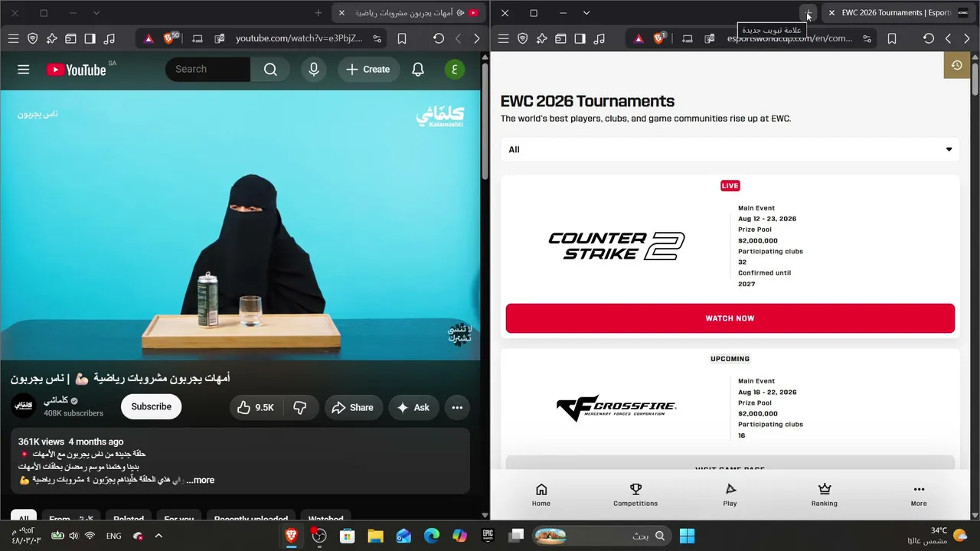Click the YouTube search magnifier button
This screenshot has height=551, width=980.
[270, 70]
